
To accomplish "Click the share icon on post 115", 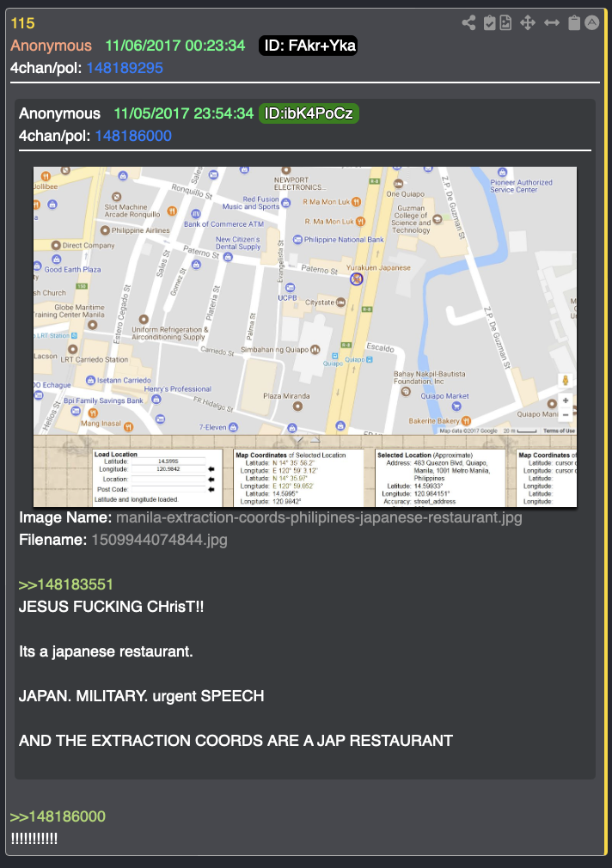I will click(468, 22).
